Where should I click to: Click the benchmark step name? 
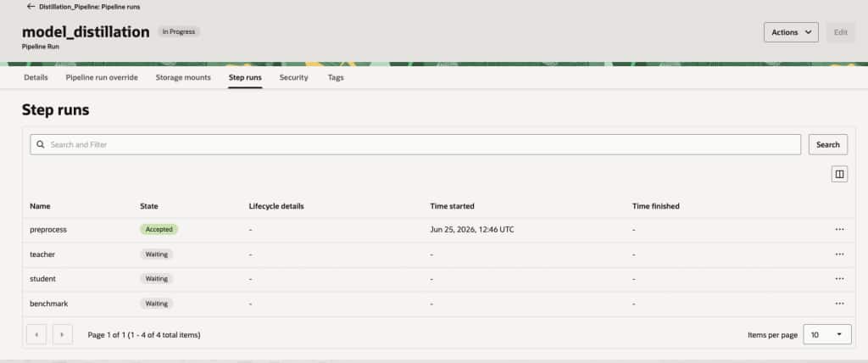tap(48, 304)
